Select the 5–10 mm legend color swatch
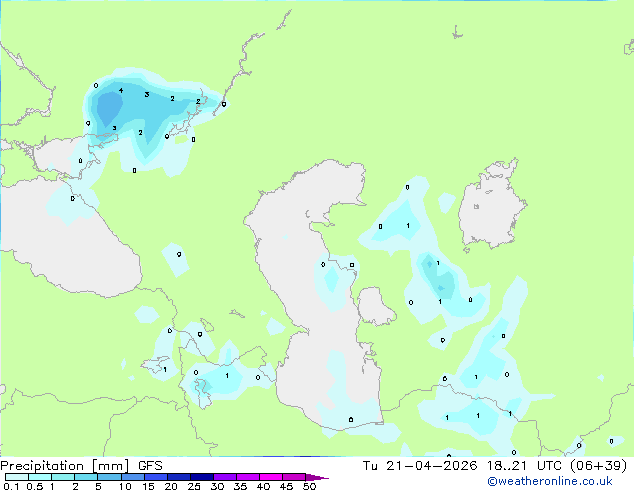This screenshot has height=490, width=634. [x=109, y=477]
